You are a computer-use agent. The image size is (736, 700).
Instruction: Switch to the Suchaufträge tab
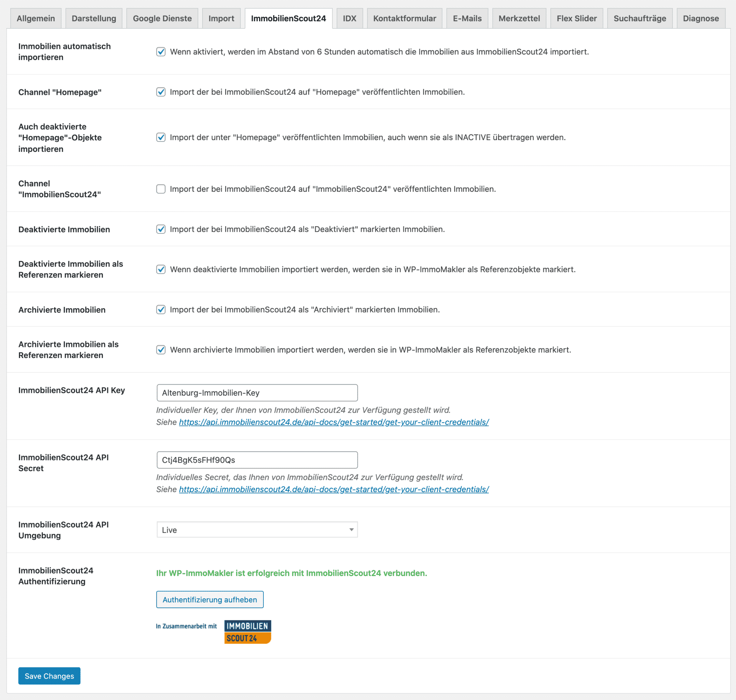pos(639,18)
